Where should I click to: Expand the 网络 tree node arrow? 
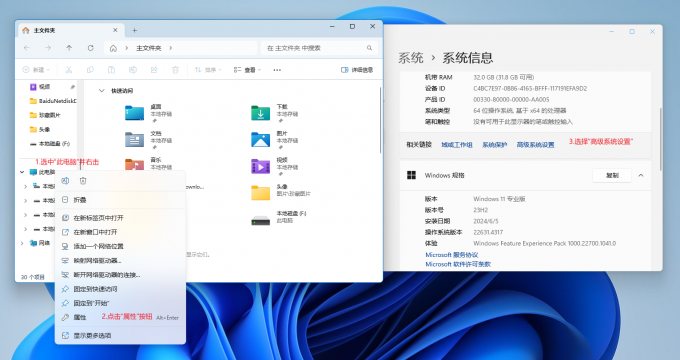(x=22, y=243)
